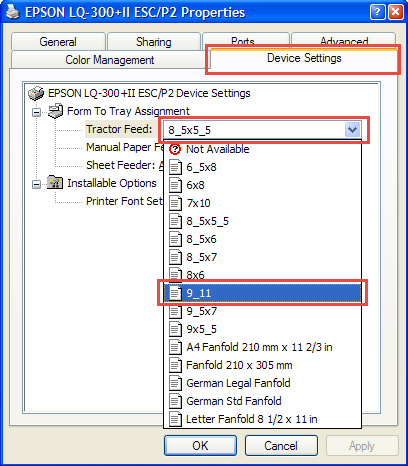
Task: Click the Not Available question mark icon
Action: coord(175,149)
